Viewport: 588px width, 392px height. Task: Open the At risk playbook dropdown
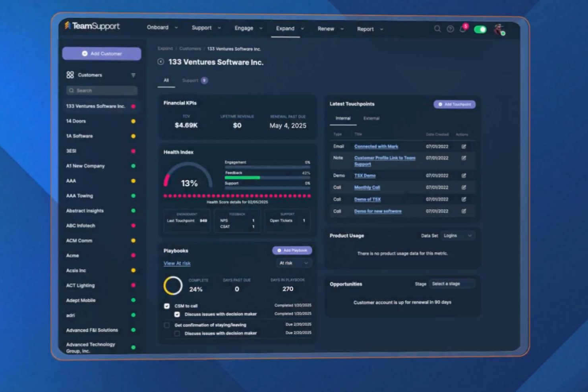pyautogui.click(x=294, y=263)
